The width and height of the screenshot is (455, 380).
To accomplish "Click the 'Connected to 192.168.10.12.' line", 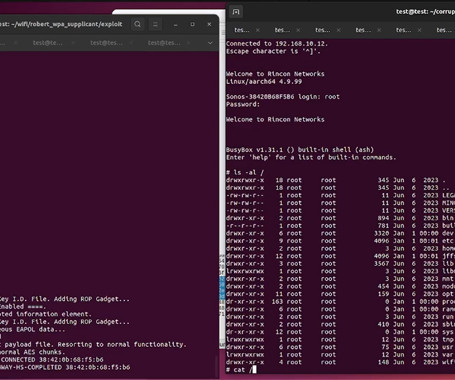I will point(277,44).
